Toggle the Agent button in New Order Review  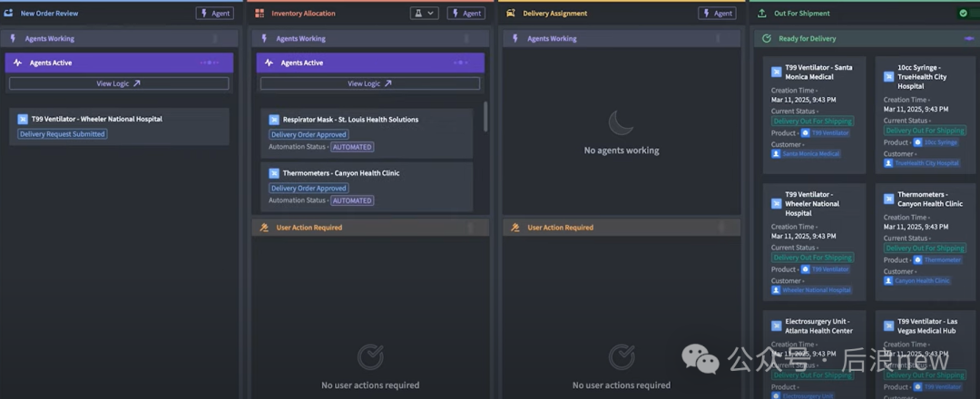point(214,14)
